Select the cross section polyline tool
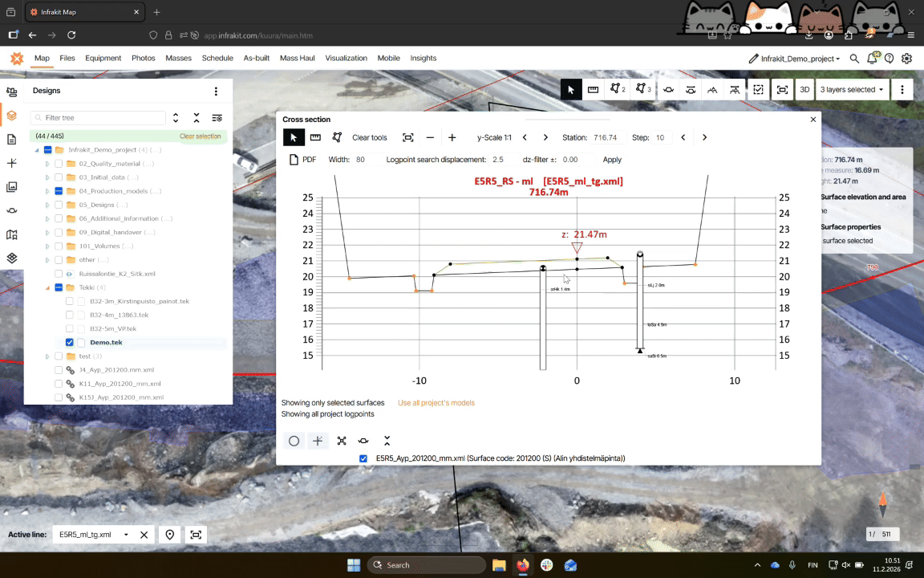The height and width of the screenshot is (578, 924). (x=337, y=137)
